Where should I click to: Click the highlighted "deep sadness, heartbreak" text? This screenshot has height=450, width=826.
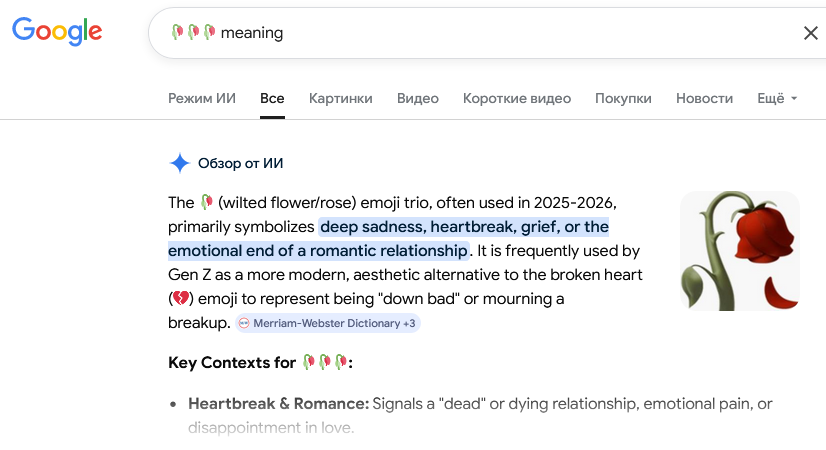(x=464, y=226)
